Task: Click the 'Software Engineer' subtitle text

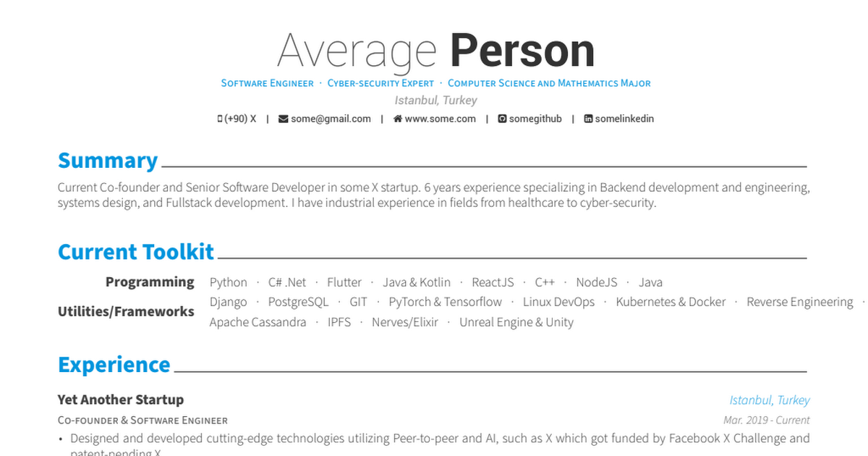Action: click(x=267, y=83)
